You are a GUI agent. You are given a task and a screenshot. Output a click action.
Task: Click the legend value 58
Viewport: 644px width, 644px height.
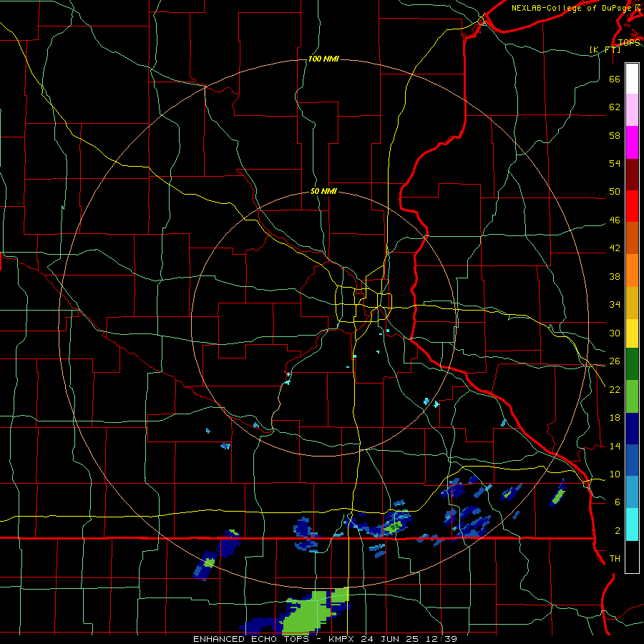click(615, 135)
